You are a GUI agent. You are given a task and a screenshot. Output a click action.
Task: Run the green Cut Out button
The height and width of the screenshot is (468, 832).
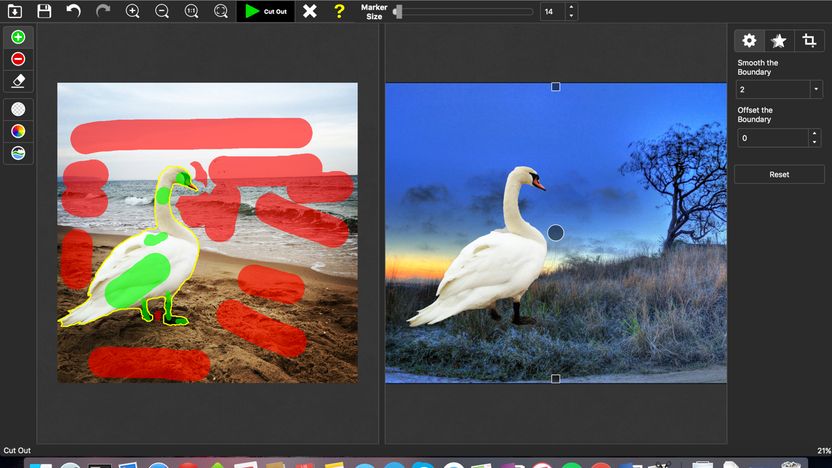(x=265, y=11)
